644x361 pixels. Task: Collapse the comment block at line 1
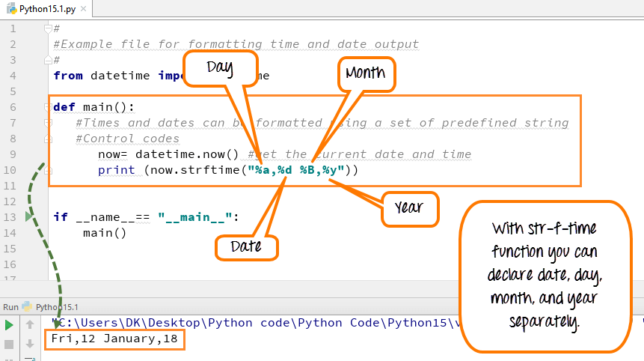tap(48, 28)
